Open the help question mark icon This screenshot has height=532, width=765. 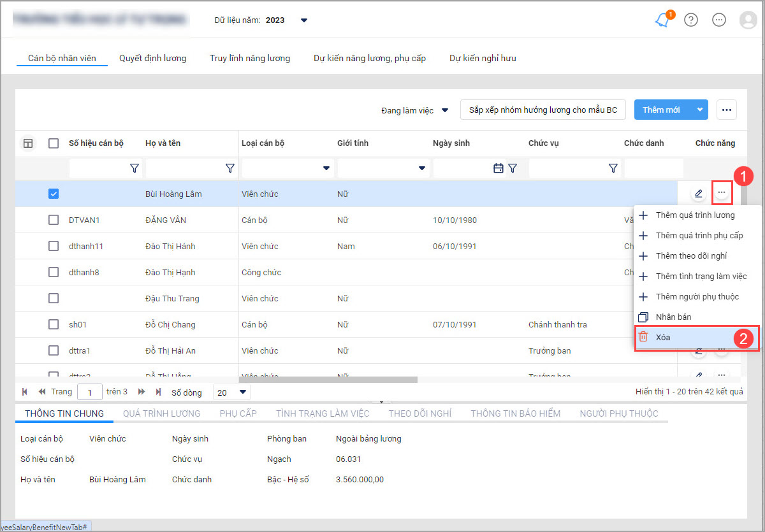691,20
